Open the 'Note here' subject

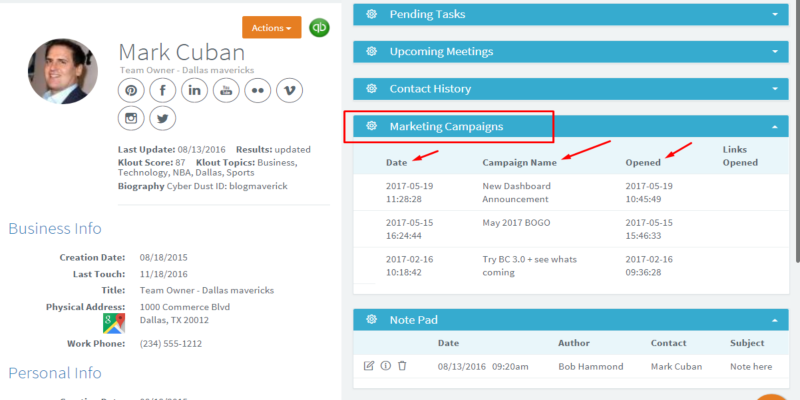[x=751, y=366]
